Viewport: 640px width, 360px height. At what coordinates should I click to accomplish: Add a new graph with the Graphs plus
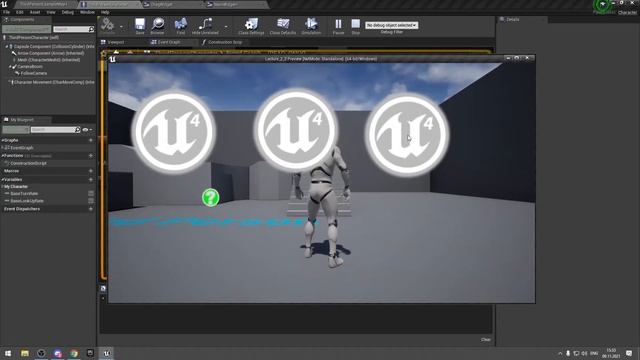coord(91,140)
